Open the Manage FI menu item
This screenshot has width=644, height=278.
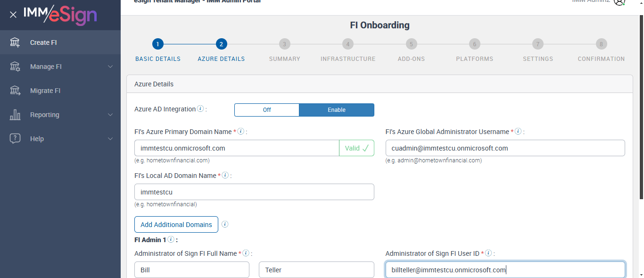[60, 67]
